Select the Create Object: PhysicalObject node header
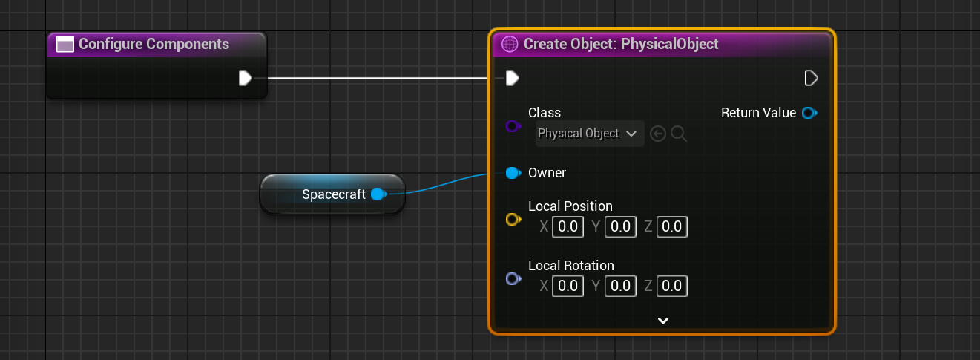Screen dimensions: 980x360 click(x=621, y=44)
